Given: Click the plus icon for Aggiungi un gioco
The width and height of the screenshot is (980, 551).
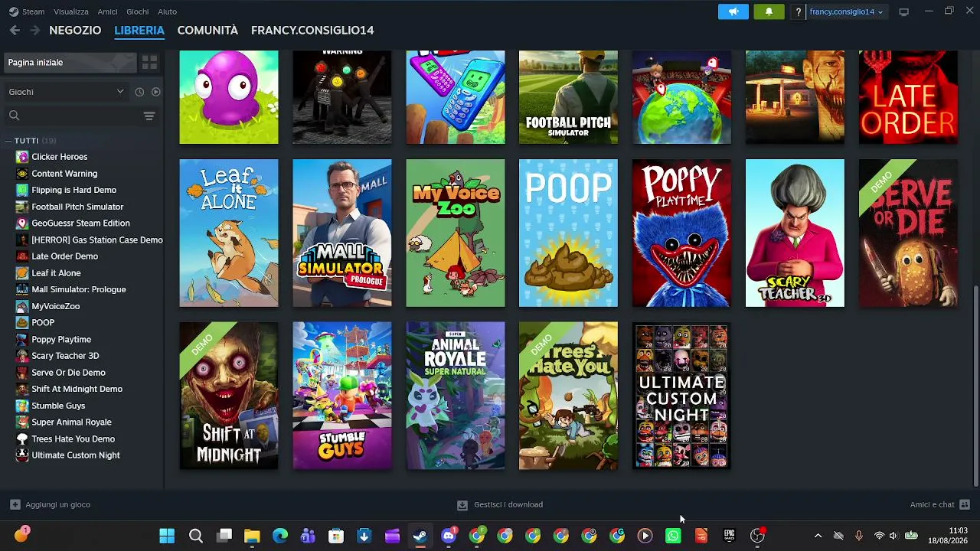Looking at the screenshot, I should (15, 504).
